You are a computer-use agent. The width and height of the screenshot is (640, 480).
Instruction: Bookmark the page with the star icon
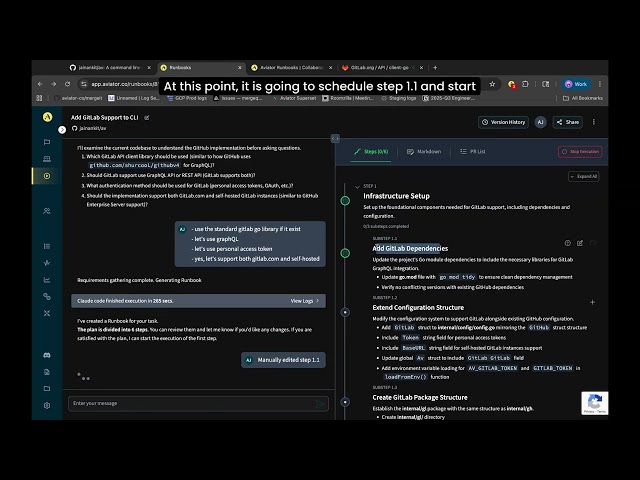tap(492, 84)
